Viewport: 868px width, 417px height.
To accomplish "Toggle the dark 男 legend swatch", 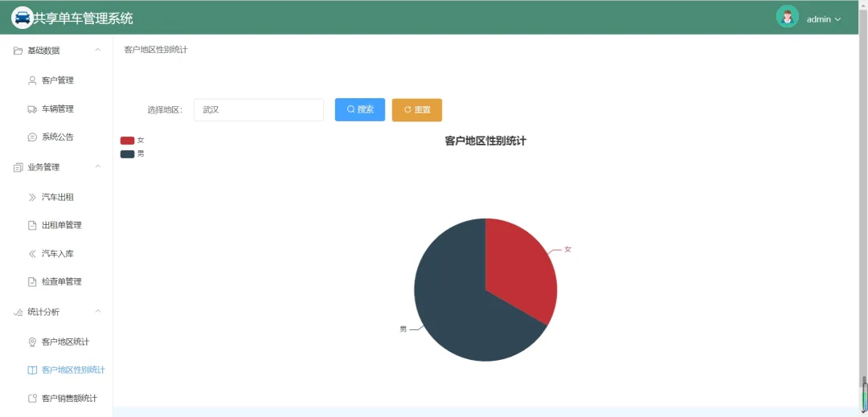I will point(127,153).
